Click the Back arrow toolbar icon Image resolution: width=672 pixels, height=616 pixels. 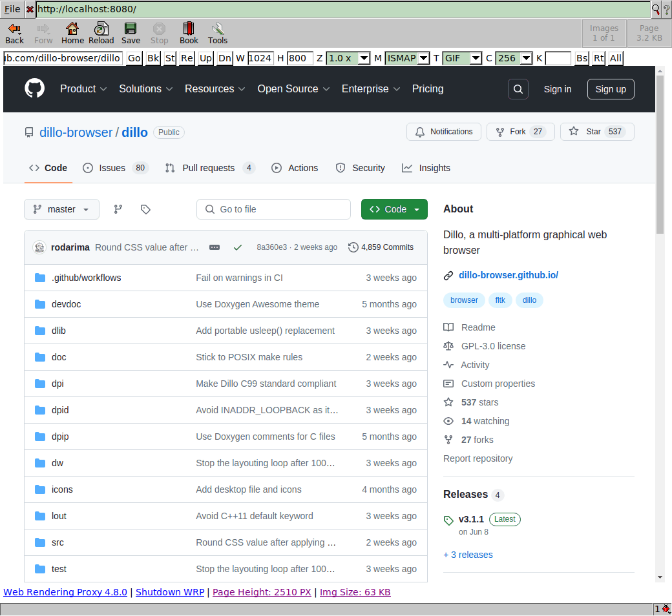click(14, 28)
